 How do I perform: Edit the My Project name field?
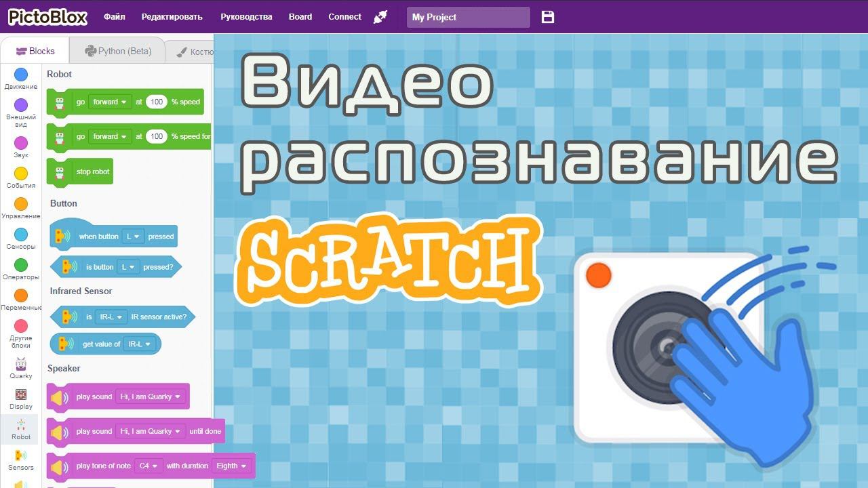tap(468, 17)
